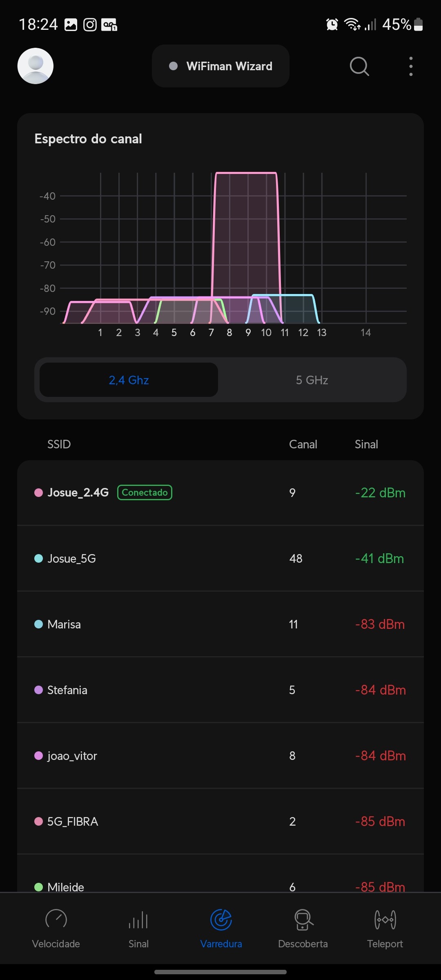This screenshot has width=441, height=980.
Task: Switch spectrum to 2,4 Ghz band
Action: click(129, 380)
